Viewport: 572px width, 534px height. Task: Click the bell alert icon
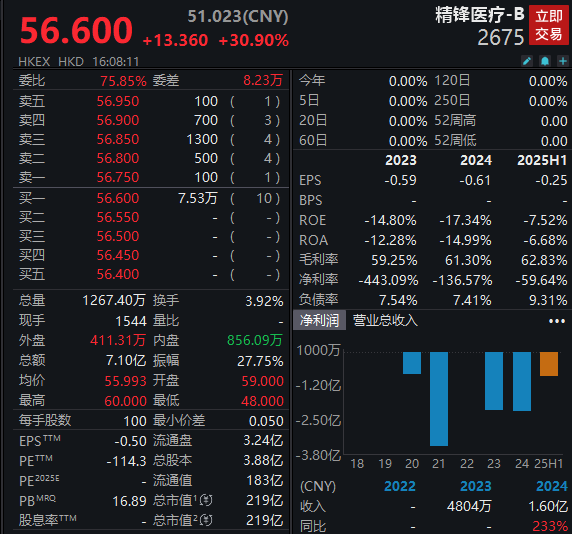click(545, 61)
